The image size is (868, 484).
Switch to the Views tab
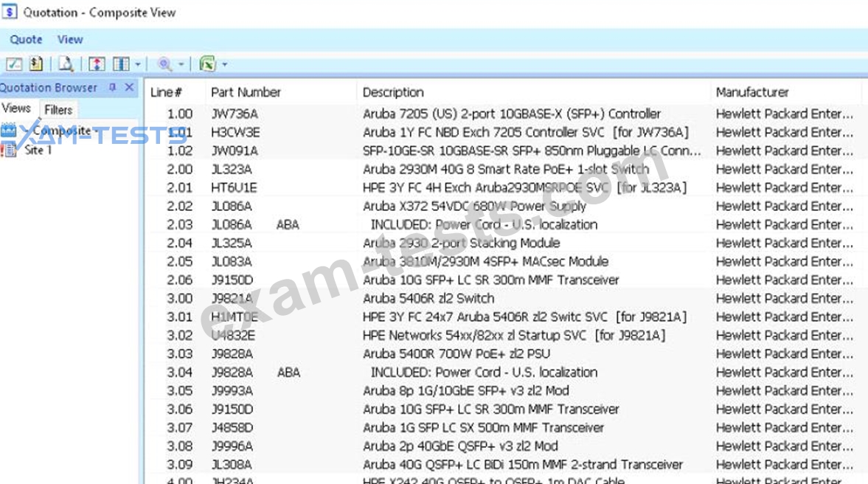16,108
